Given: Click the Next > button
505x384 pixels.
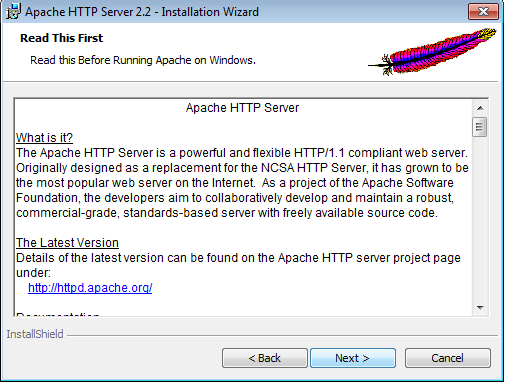Looking at the screenshot, I should coord(353,358).
